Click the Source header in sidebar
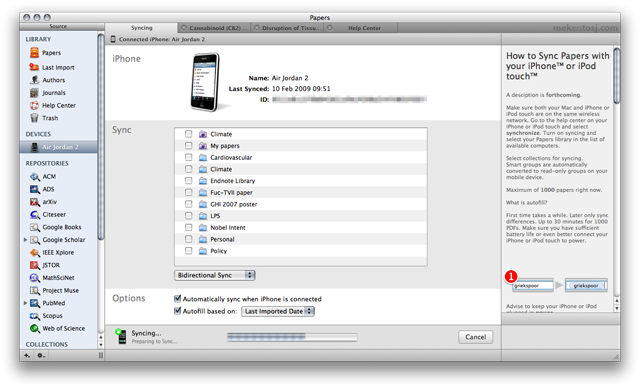 coord(58,26)
